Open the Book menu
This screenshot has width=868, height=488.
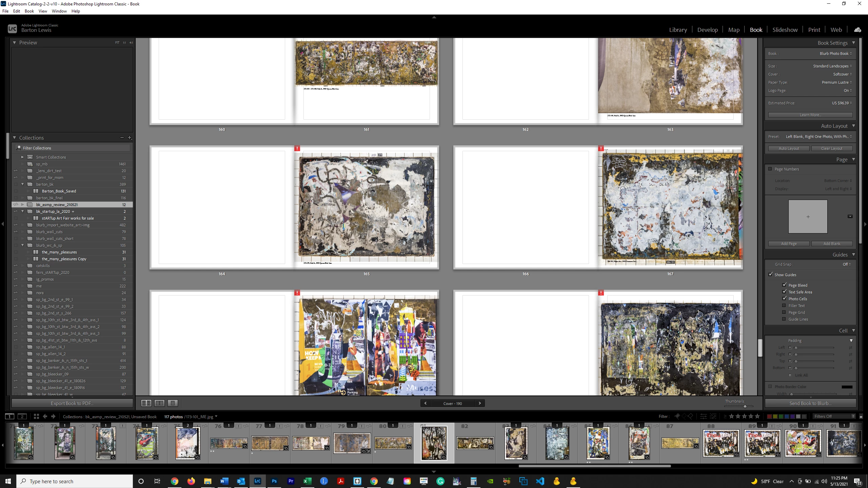click(x=29, y=11)
